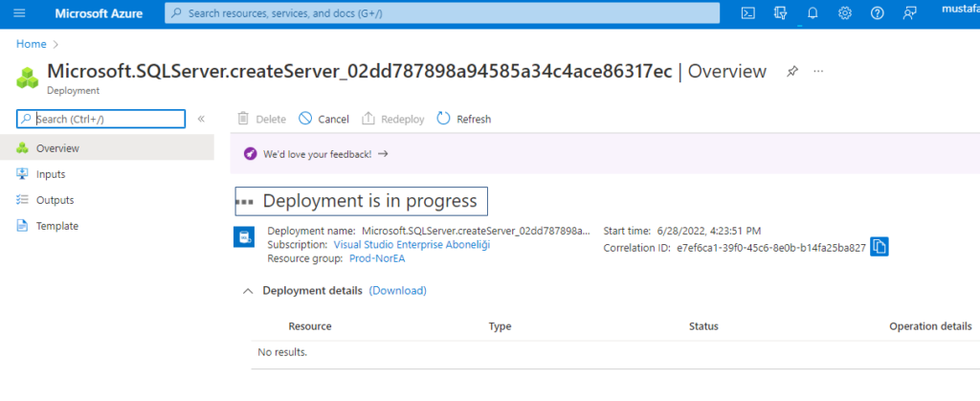Open portal settings gear
Screen dimensions: 980x401
click(845, 13)
